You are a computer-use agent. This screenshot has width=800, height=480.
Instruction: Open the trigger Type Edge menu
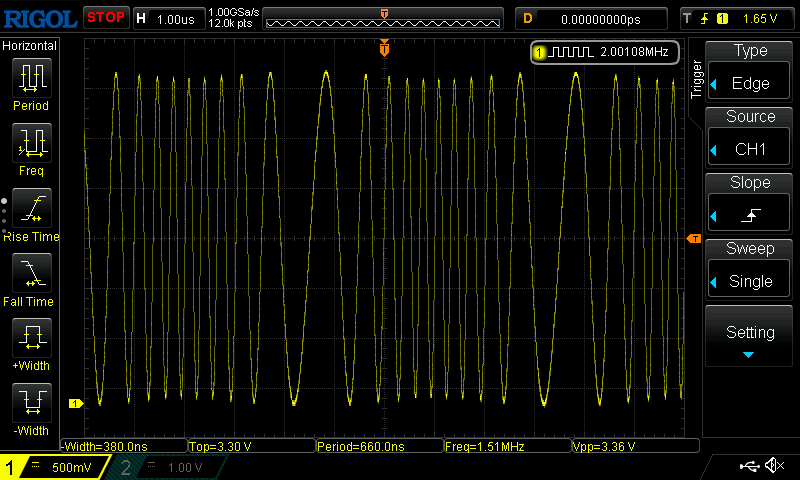click(x=748, y=81)
